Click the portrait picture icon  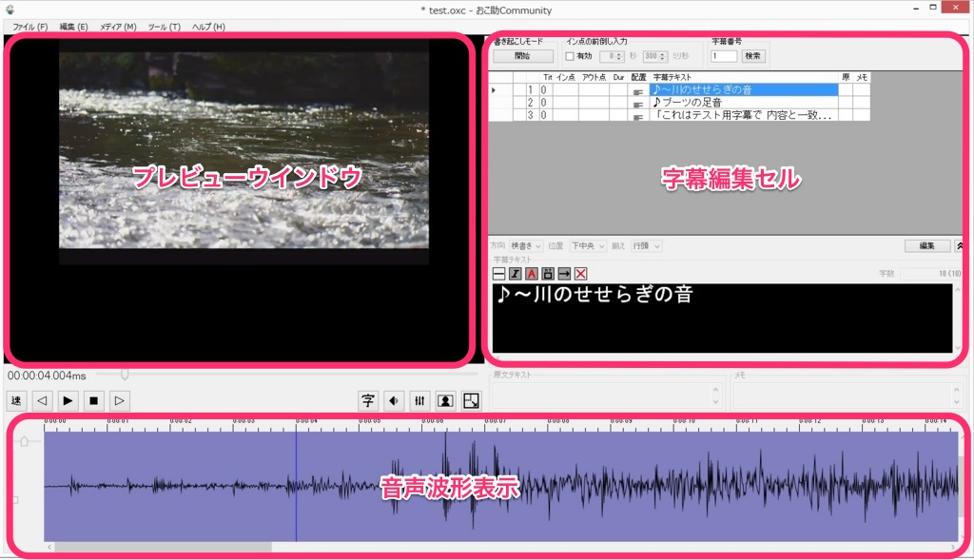pyautogui.click(x=445, y=401)
